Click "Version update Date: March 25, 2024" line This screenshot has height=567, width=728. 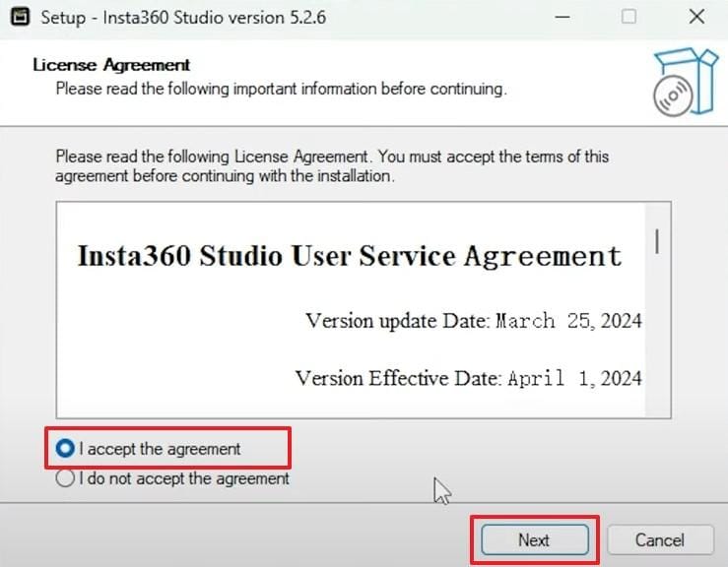[474, 321]
